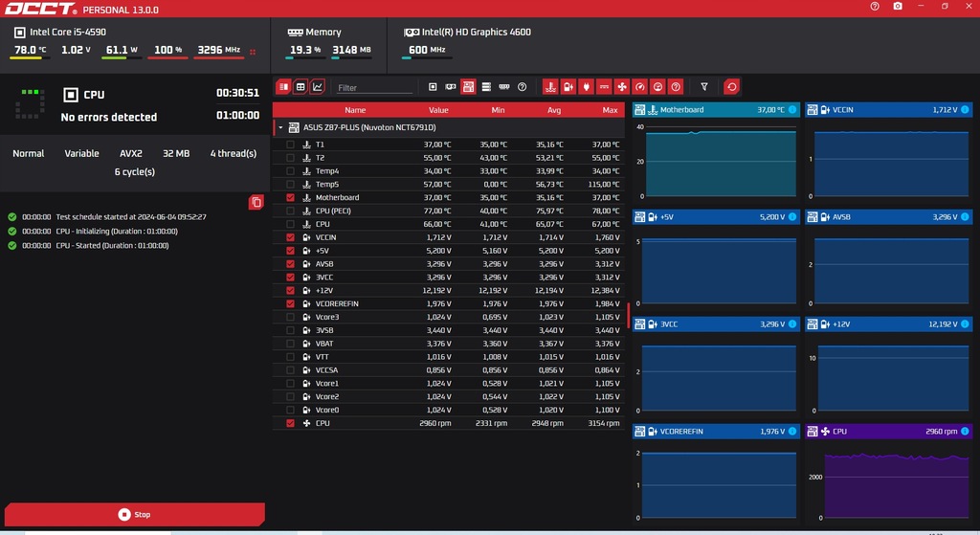Sort the table by Value column

coord(438,110)
